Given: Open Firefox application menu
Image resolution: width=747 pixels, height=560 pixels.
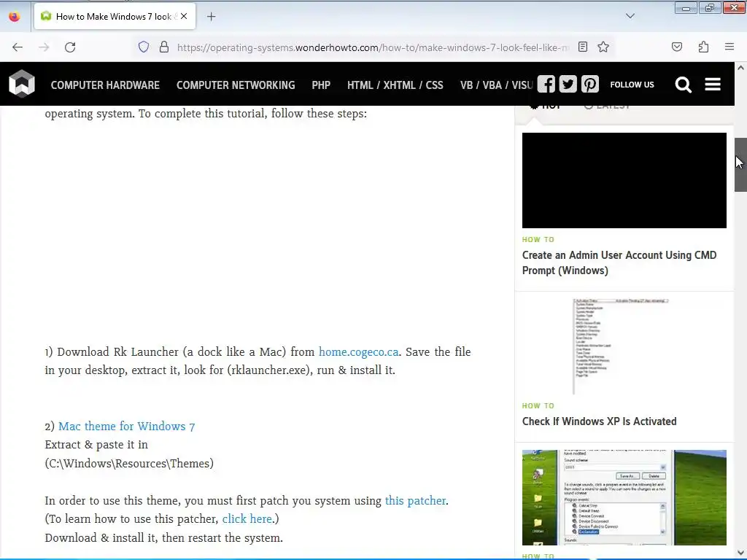Looking at the screenshot, I should tap(729, 47).
